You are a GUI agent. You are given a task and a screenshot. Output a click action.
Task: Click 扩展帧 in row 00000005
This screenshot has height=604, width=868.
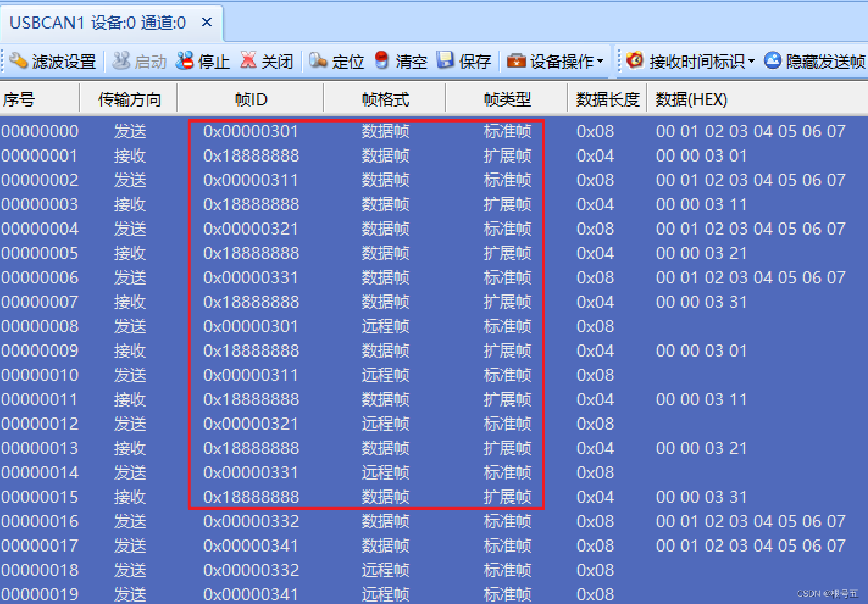[508, 253]
